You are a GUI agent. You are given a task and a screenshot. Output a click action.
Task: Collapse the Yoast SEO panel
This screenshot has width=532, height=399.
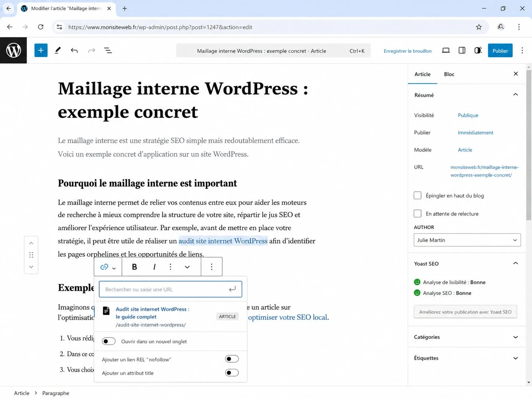(x=515, y=263)
